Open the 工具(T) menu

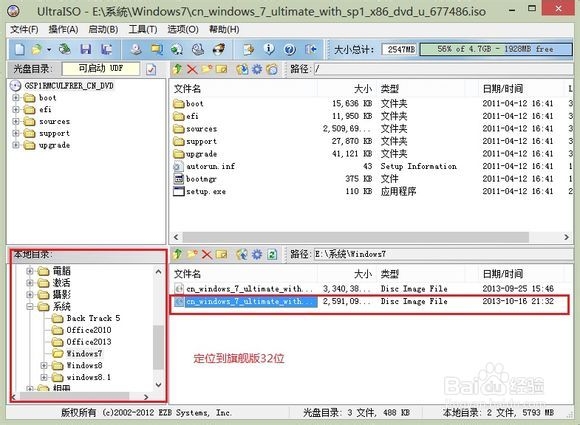(x=143, y=29)
